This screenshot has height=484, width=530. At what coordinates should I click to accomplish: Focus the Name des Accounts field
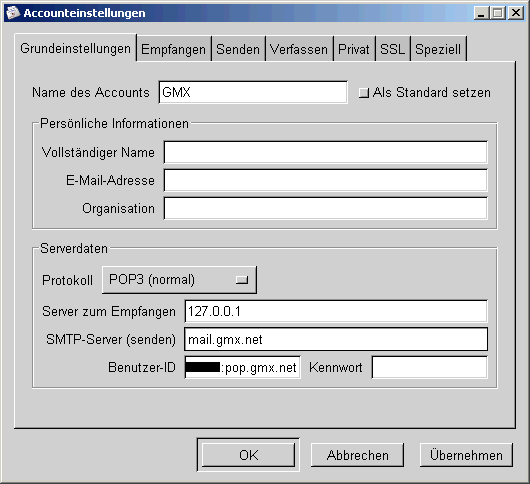[253, 92]
